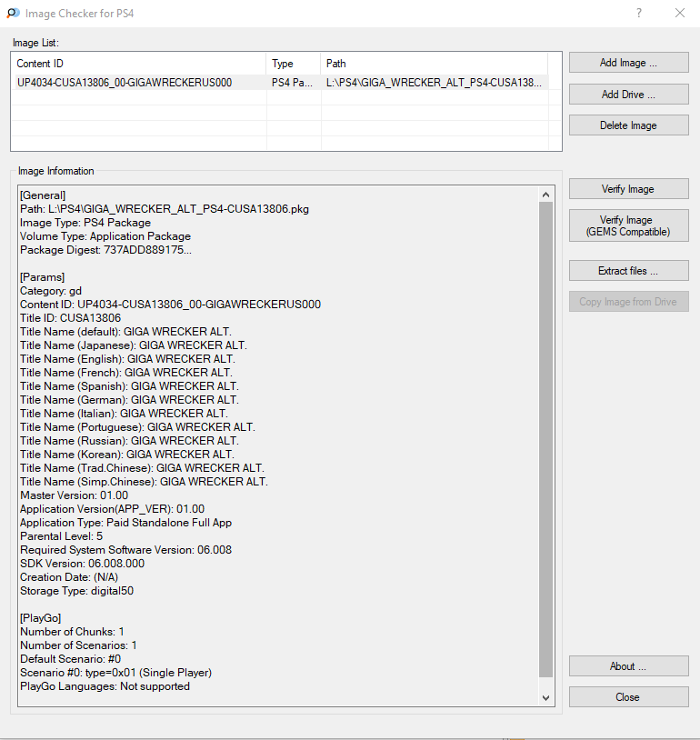Click the help question mark in title bar
The width and height of the screenshot is (700, 740).
coord(639,14)
